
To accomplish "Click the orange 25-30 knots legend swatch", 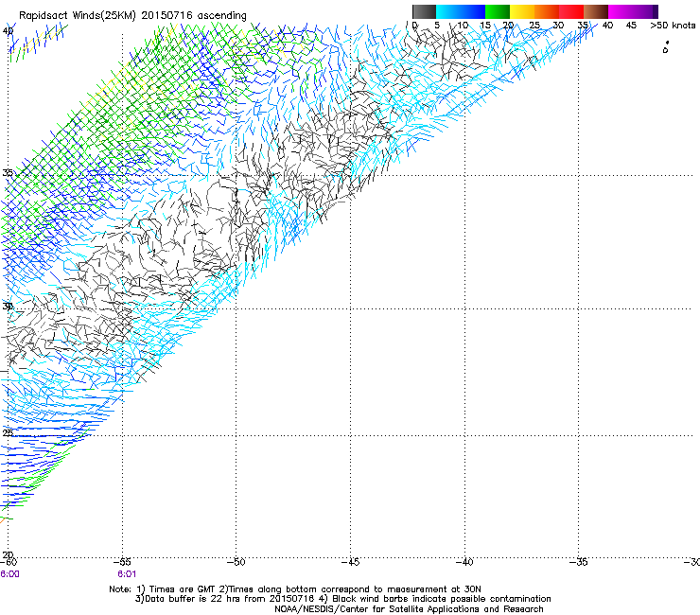I will coord(547,11).
